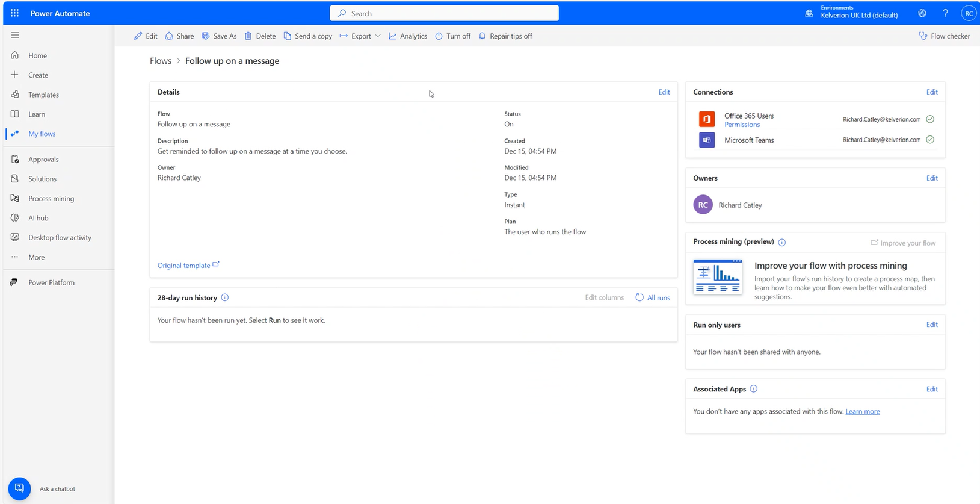Click the Search box
The height and width of the screenshot is (504, 980).
(444, 13)
